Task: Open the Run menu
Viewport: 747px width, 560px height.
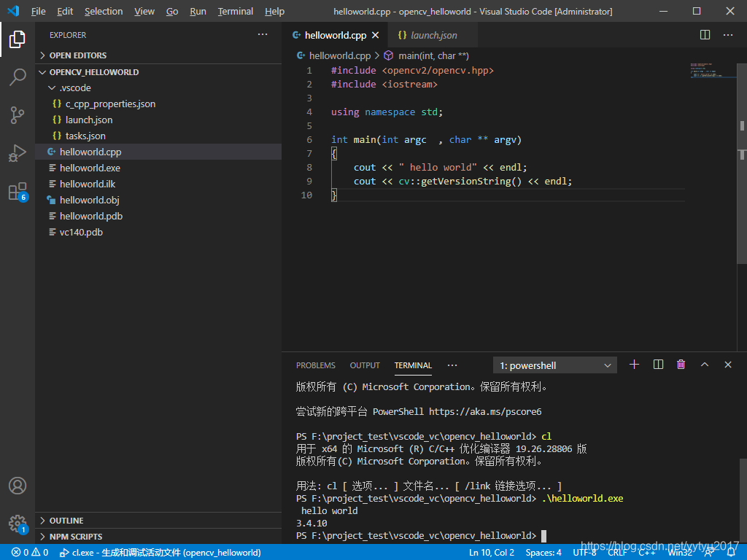Action: [198, 11]
